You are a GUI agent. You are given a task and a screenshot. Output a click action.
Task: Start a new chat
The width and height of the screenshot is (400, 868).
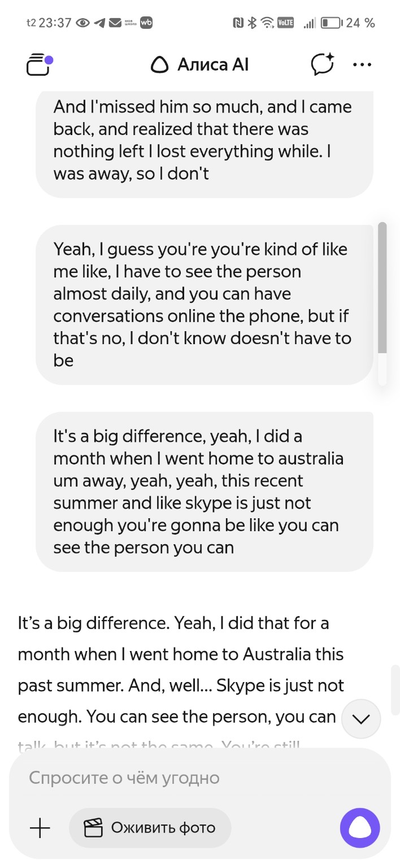[323, 64]
